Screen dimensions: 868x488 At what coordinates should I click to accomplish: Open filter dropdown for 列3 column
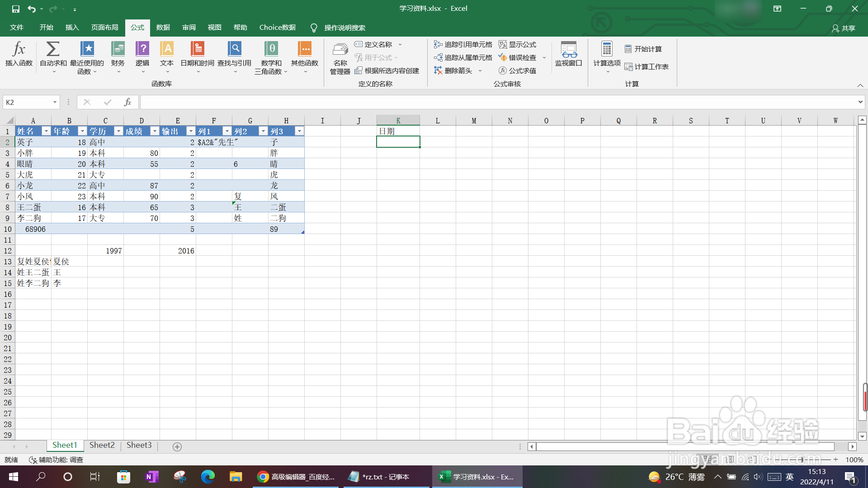coord(299,131)
